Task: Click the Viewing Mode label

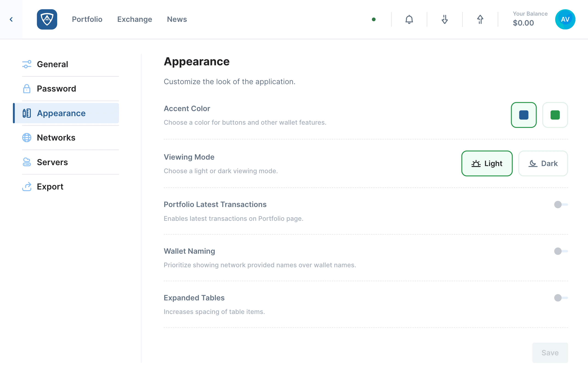Action: point(189,157)
